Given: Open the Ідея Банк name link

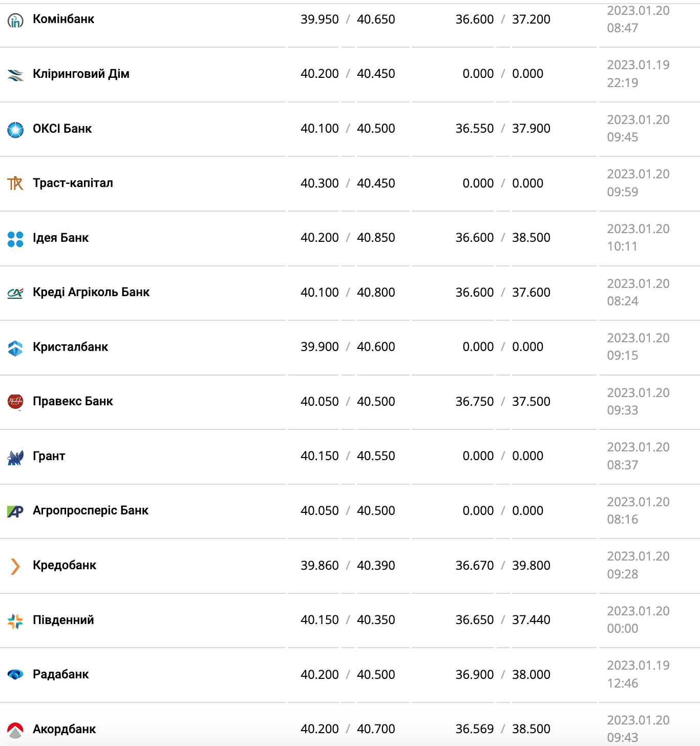Looking at the screenshot, I should [x=60, y=238].
